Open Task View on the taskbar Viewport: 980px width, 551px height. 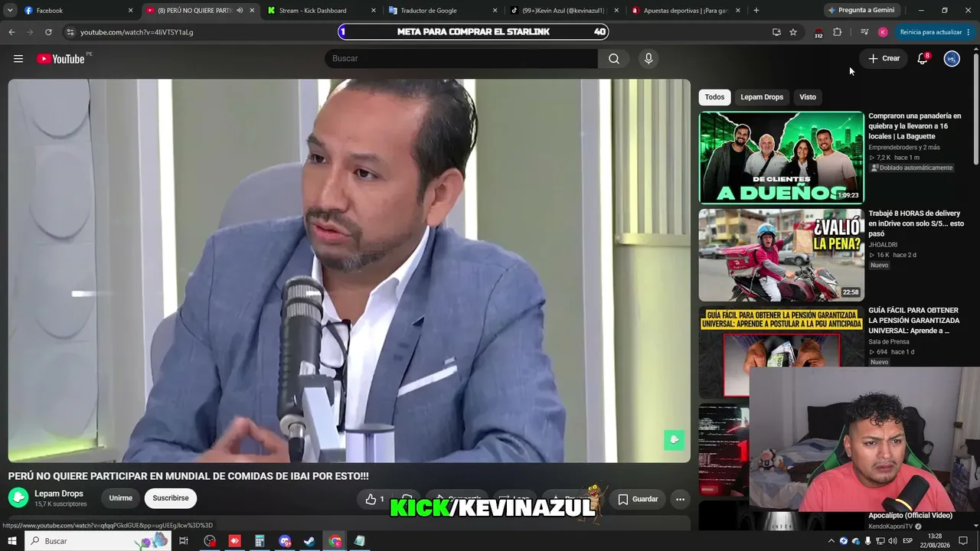point(184,541)
